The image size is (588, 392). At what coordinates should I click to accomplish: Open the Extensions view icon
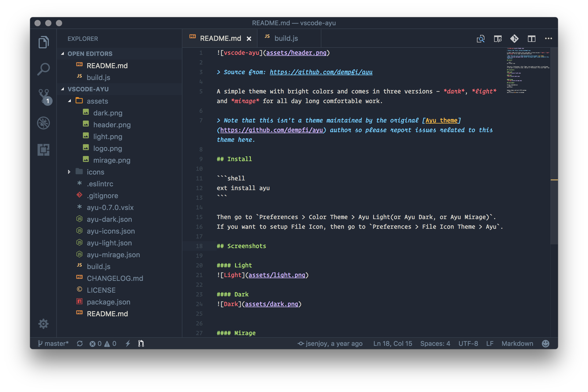coord(43,150)
